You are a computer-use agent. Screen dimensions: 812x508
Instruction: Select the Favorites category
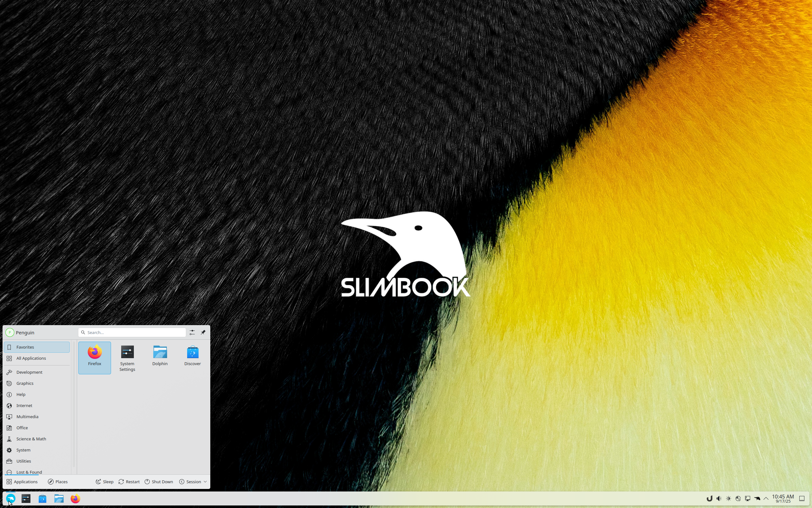pyautogui.click(x=37, y=347)
